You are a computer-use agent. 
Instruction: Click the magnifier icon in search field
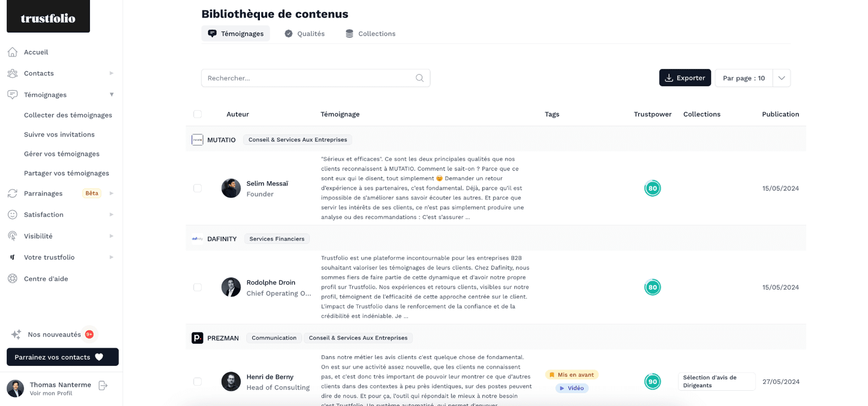point(419,78)
